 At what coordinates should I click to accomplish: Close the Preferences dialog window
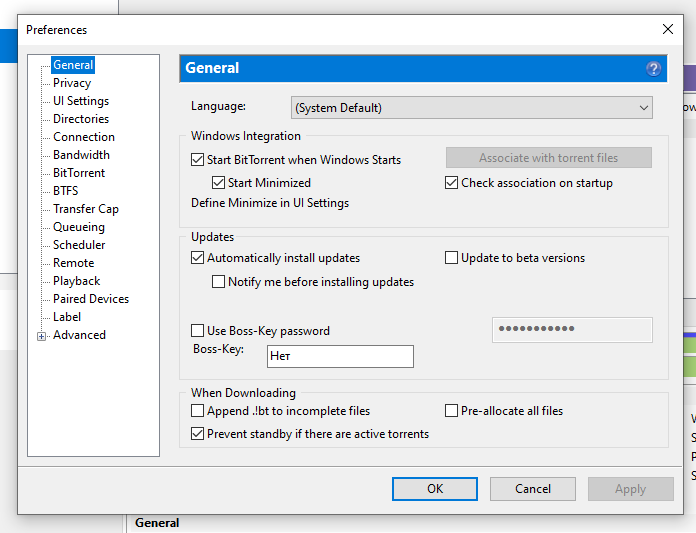click(668, 29)
